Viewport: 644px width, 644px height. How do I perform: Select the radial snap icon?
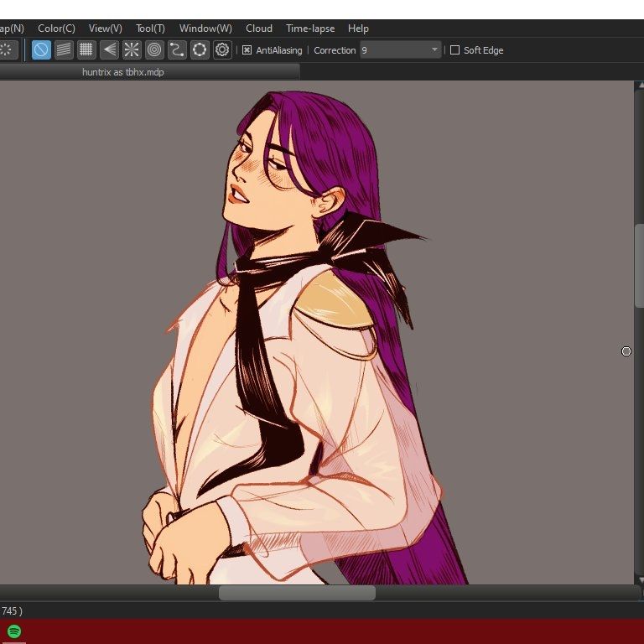(x=132, y=50)
